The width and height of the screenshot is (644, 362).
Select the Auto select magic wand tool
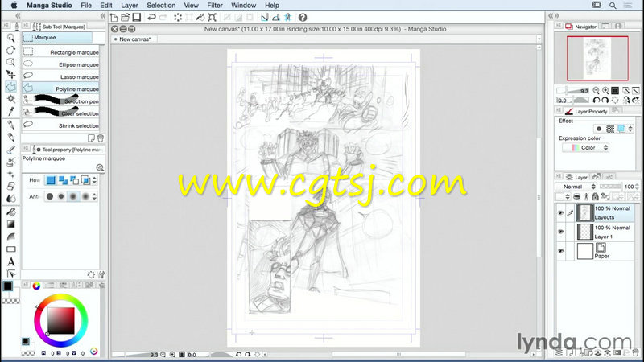10,99
